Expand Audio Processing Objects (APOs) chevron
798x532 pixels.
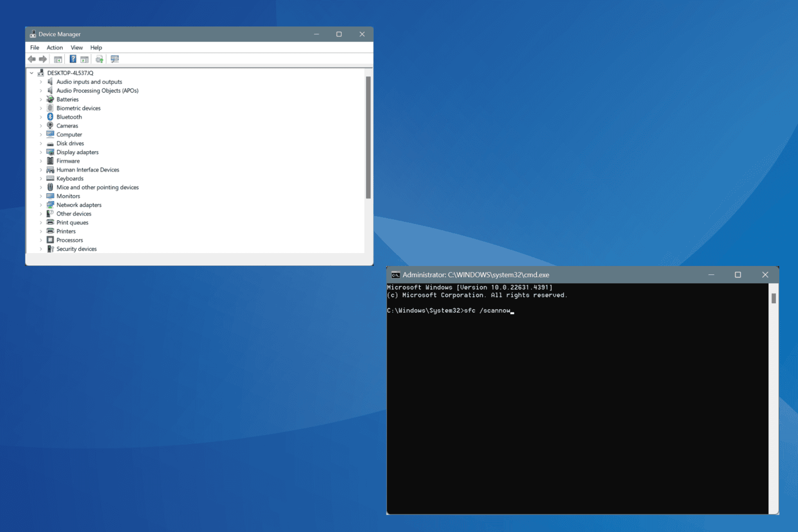click(41, 90)
